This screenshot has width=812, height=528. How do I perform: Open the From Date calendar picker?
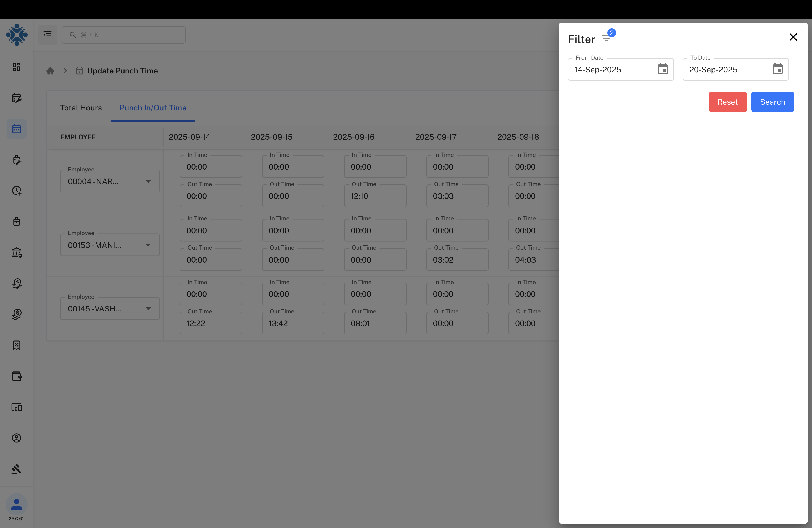tap(662, 69)
